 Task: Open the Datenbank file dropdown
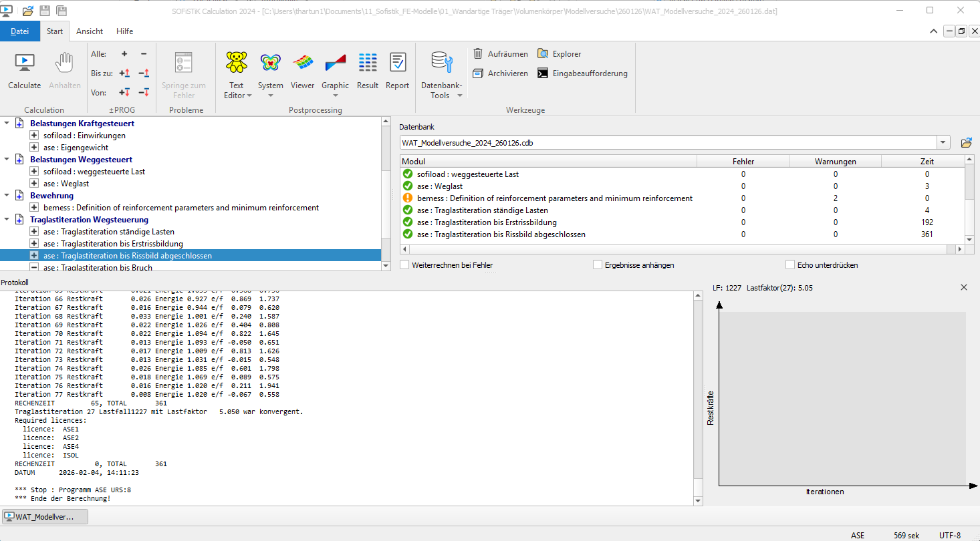pyautogui.click(x=943, y=143)
